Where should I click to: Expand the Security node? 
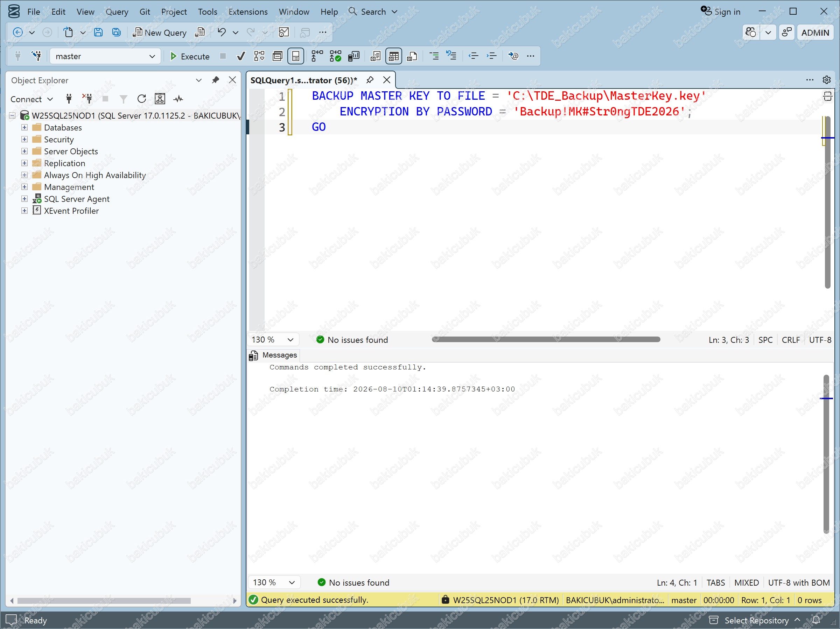click(x=24, y=139)
